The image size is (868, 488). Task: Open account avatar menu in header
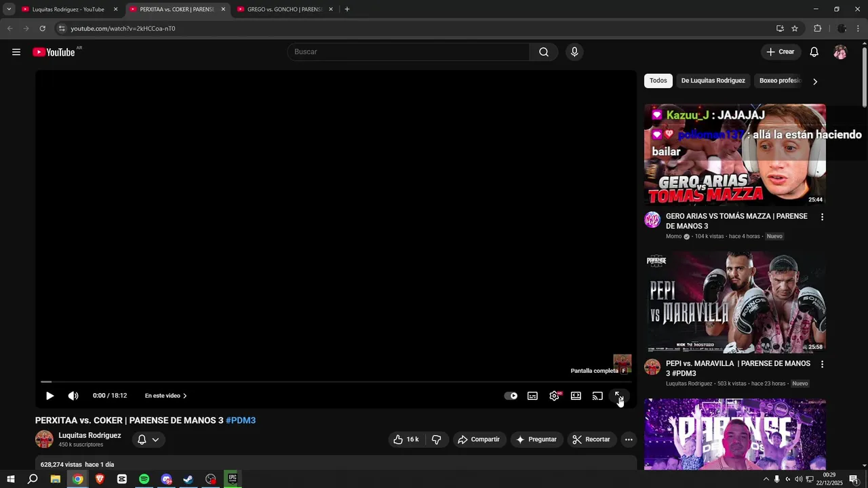(x=840, y=52)
